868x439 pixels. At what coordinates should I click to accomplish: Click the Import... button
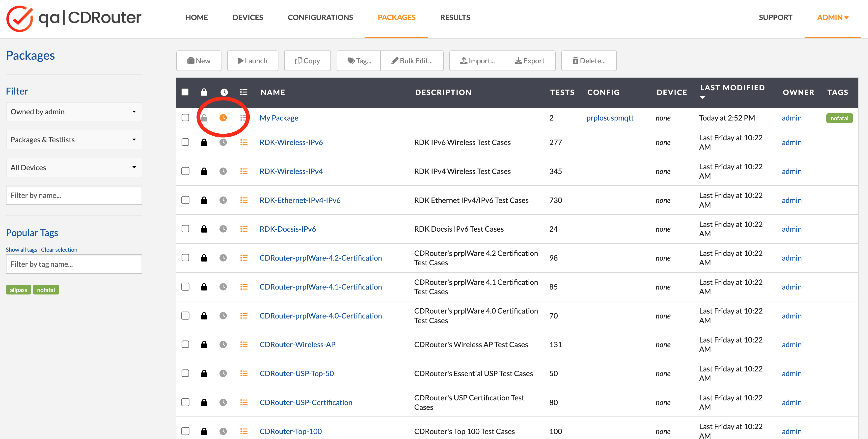click(x=477, y=61)
